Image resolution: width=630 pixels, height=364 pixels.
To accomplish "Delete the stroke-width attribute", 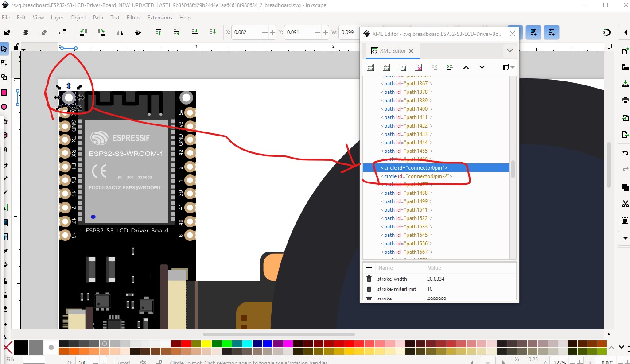I will (369, 279).
